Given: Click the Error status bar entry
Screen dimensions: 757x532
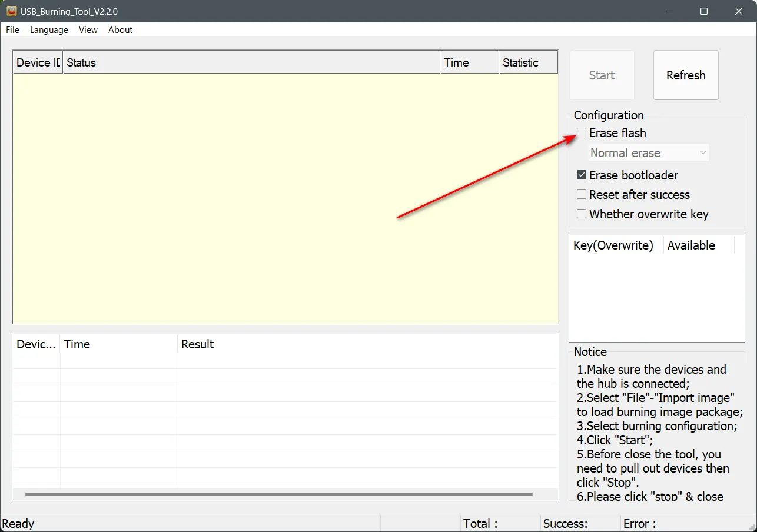Looking at the screenshot, I should pyautogui.click(x=639, y=524).
